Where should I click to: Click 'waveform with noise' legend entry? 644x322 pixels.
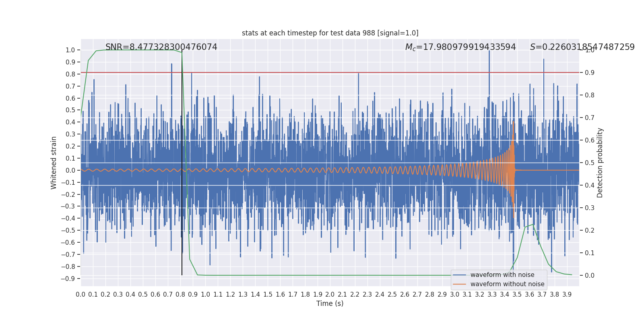[x=502, y=275]
